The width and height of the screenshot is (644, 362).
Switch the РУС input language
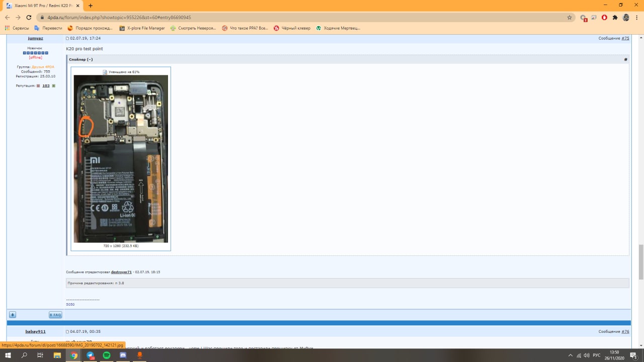click(597, 355)
